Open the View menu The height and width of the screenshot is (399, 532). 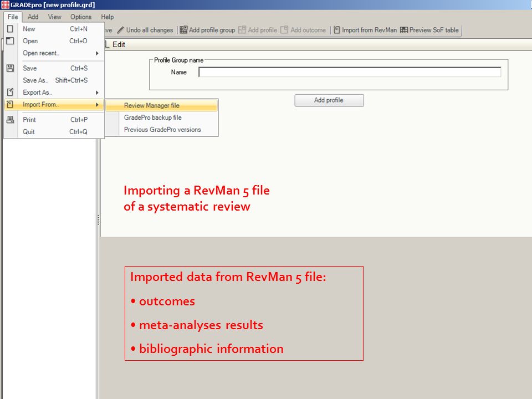(54, 17)
